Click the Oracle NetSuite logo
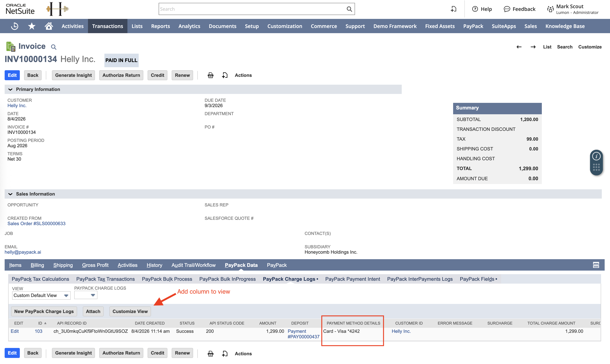This screenshot has width=610, height=364. coord(20,9)
